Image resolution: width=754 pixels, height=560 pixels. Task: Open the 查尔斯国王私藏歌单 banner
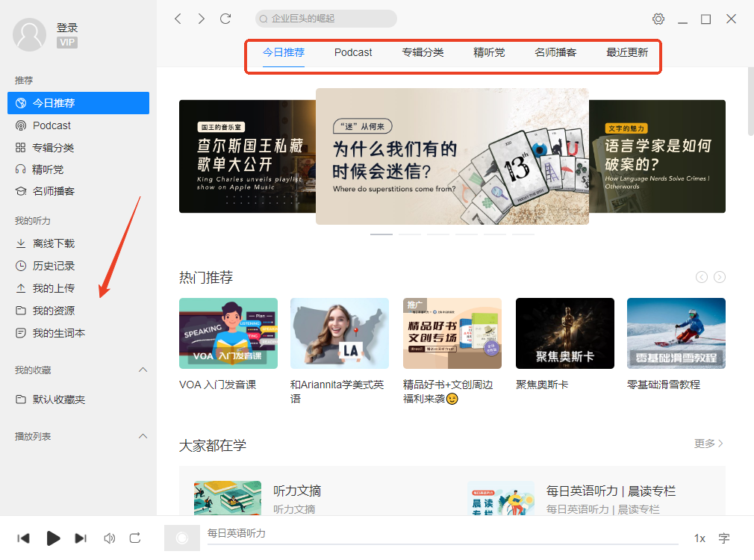[x=247, y=156]
